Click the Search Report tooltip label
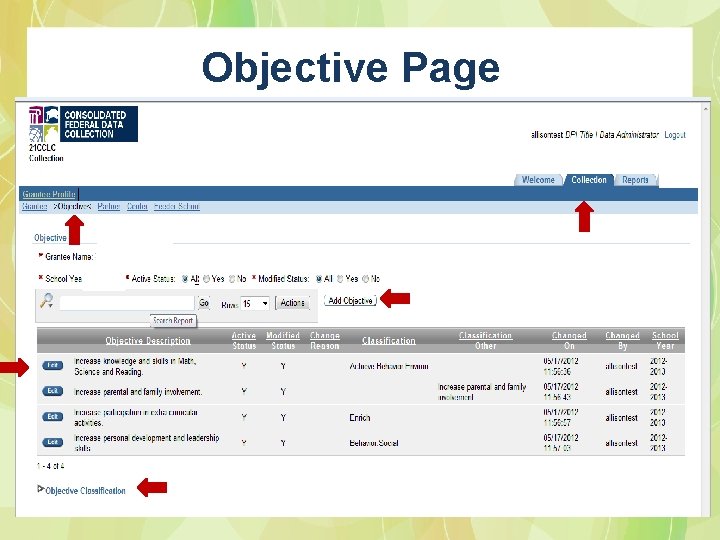The width and height of the screenshot is (720, 540). click(x=173, y=321)
